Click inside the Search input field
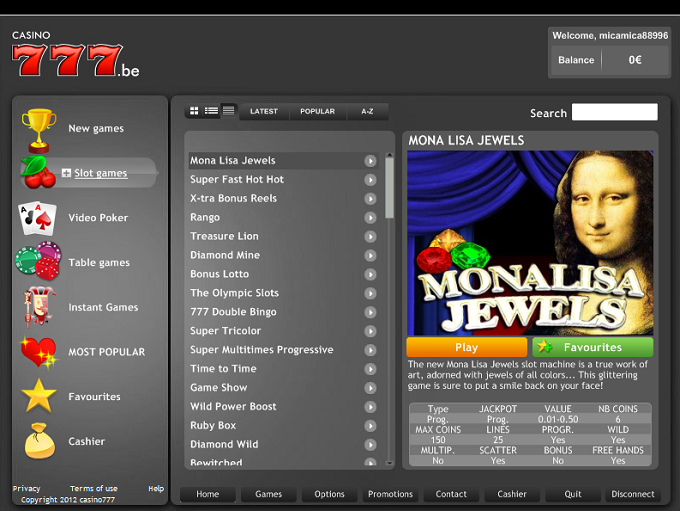Image resolution: width=680 pixels, height=511 pixels. pyautogui.click(x=615, y=112)
